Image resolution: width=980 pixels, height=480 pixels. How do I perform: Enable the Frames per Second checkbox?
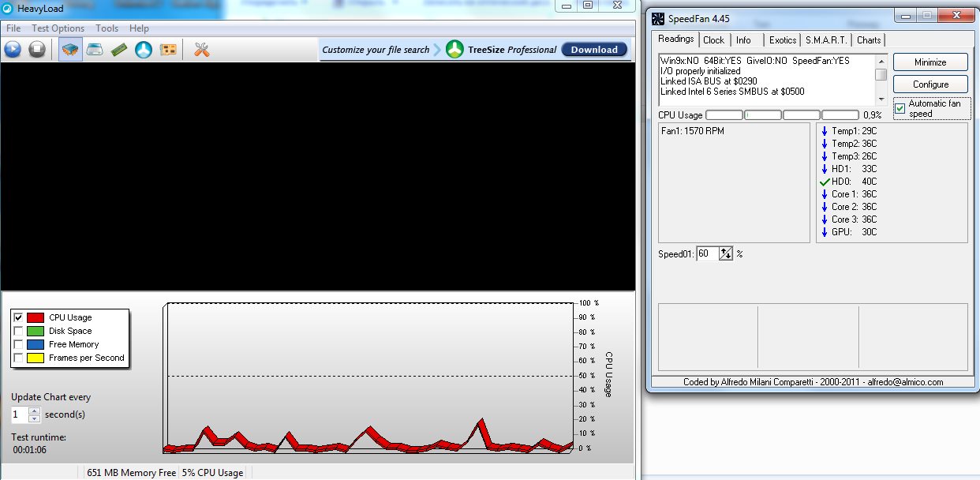(18, 358)
